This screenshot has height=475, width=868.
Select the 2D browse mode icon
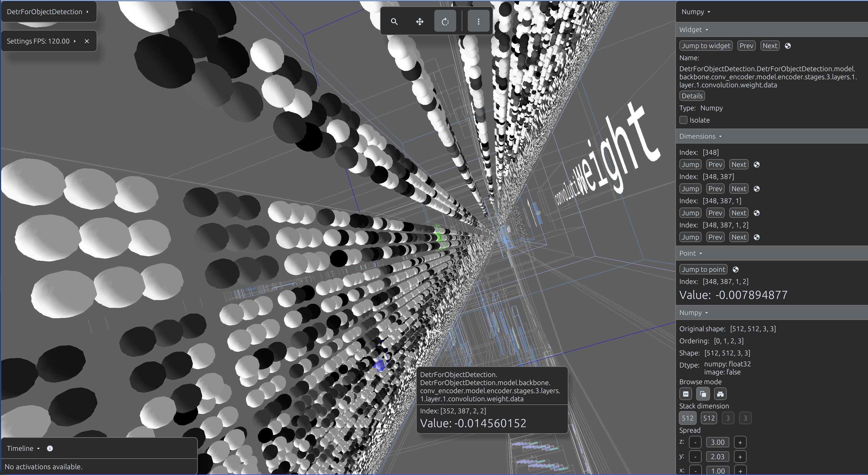pos(686,394)
